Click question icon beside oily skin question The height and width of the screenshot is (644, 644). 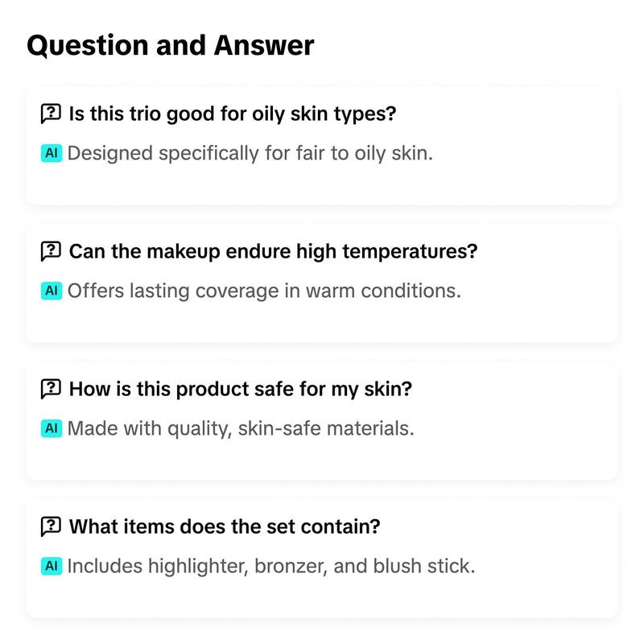51,114
